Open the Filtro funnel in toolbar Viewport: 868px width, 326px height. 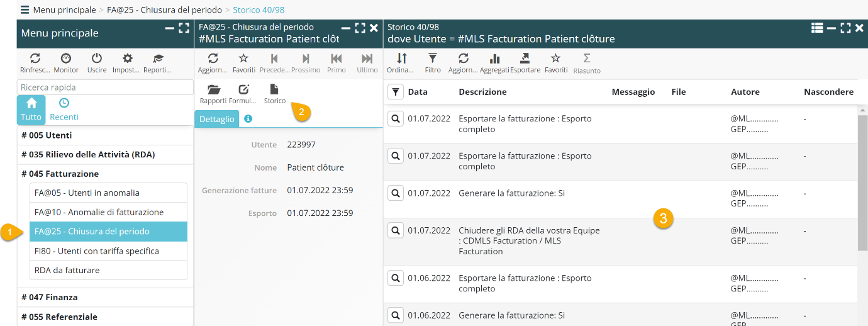click(433, 59)
